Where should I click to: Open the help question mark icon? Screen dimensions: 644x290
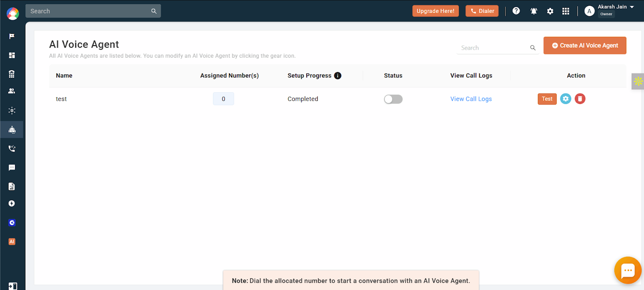pyautogui.click(x=516, y=11)
